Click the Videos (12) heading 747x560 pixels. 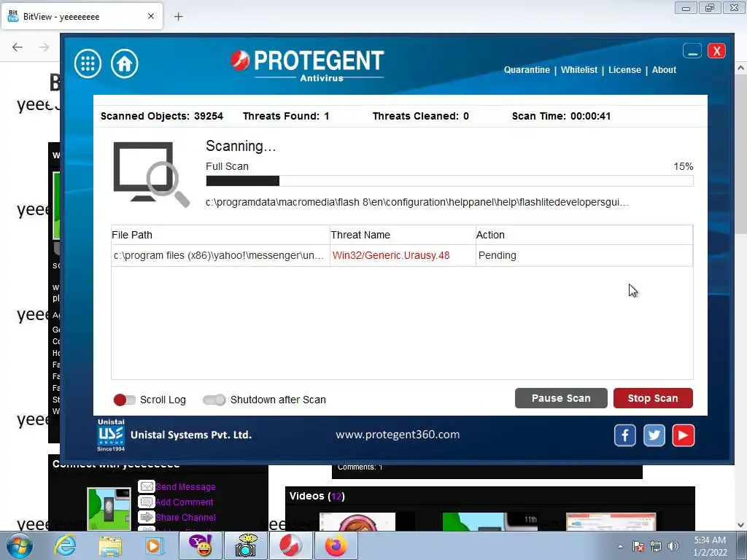pyautogui.click(x=317, y=496)
